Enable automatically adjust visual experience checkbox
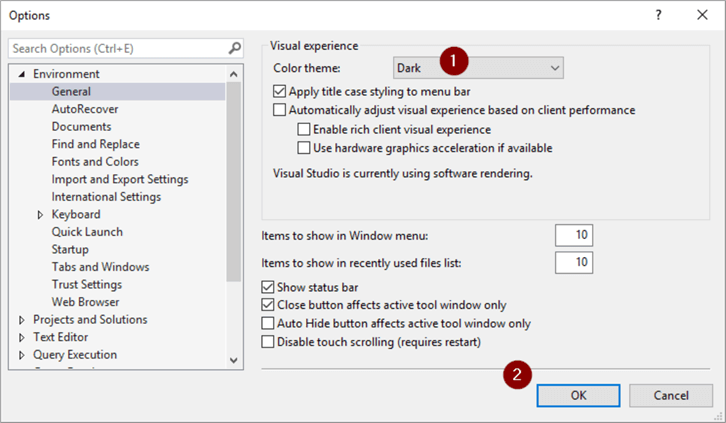Image resolution: width=726 pixels, height=423 pixels. pyautogui.click(x=280, y=110)
